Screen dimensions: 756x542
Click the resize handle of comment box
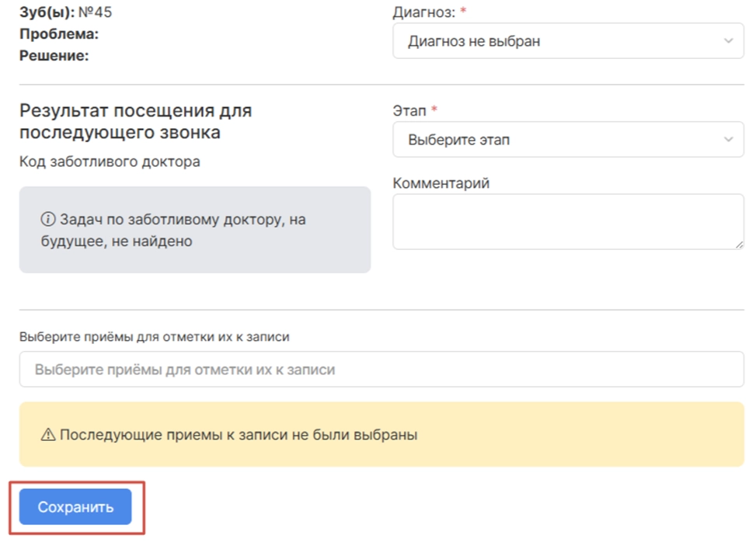click(739, 244)
